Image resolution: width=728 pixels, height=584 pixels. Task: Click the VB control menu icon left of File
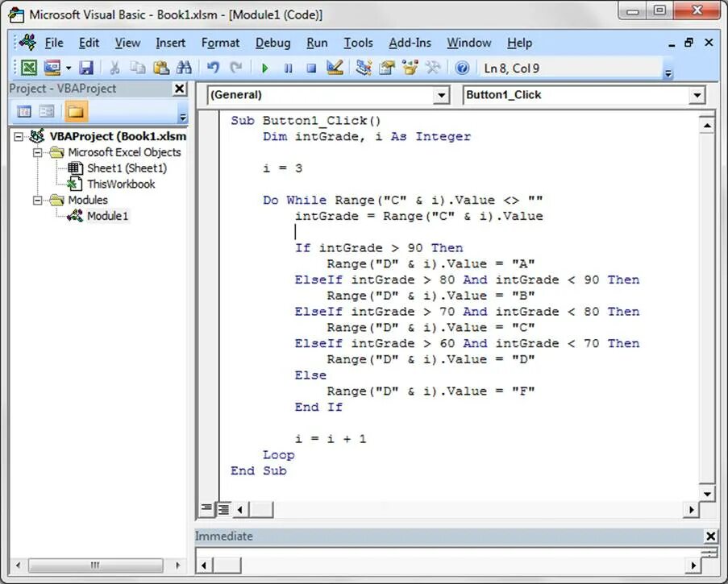pos(27,42)
